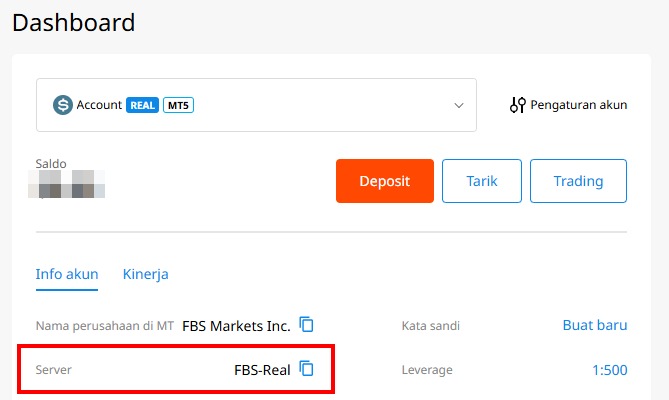The width and height of the screenshot is (669, 400).
Task: Click the Dashboard page heading
Action: [x=73, y=22]
